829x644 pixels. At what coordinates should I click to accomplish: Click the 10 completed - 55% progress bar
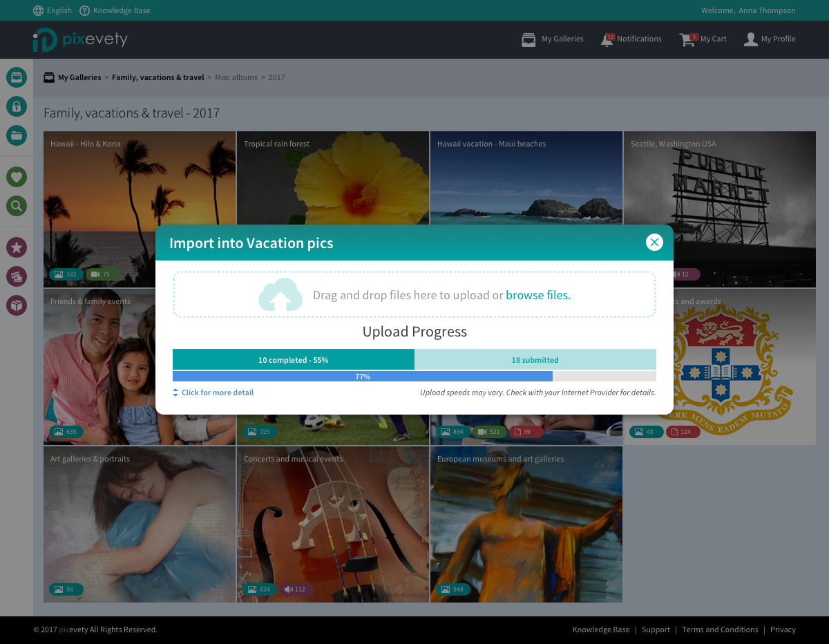pyautogui.click(x=294, y=359)
